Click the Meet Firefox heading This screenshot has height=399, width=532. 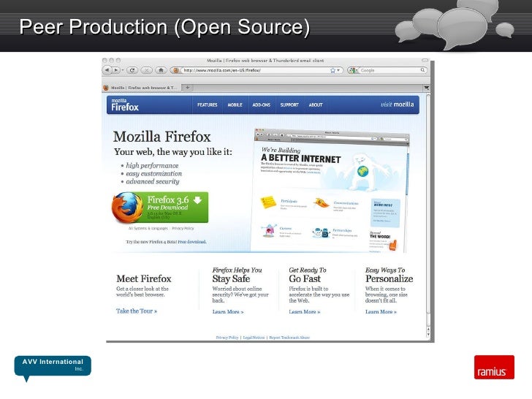pos(144,279)
